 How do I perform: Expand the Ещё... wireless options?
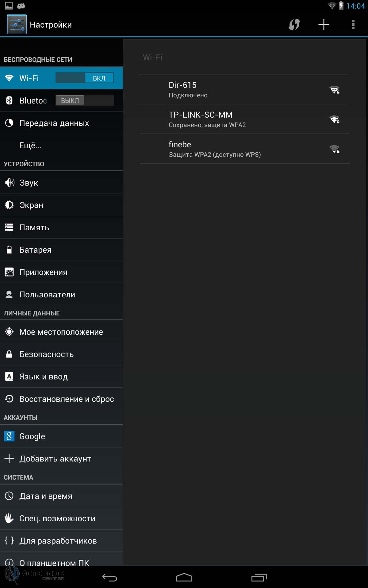click(x=30, y=145)
